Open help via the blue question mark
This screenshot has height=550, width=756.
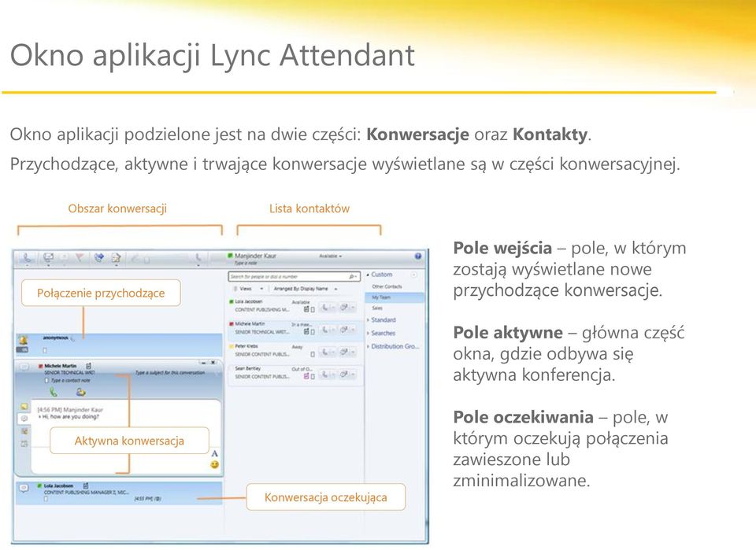click(x=418, y=257)
